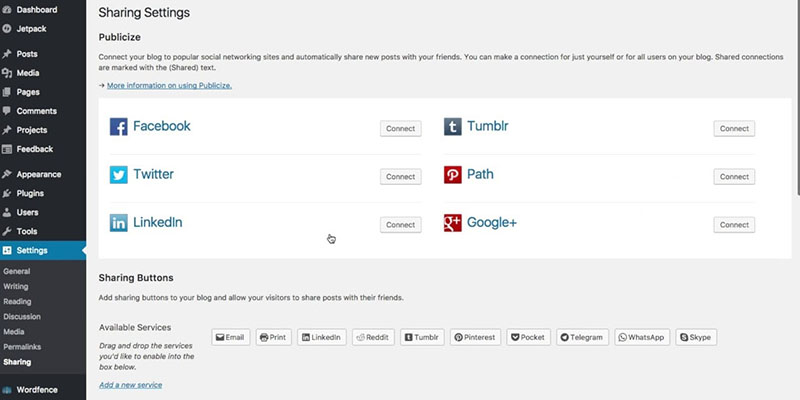Open Permalinks settings submenu
The height and width of the screenshot is (400, 800).
coord(22,347)
